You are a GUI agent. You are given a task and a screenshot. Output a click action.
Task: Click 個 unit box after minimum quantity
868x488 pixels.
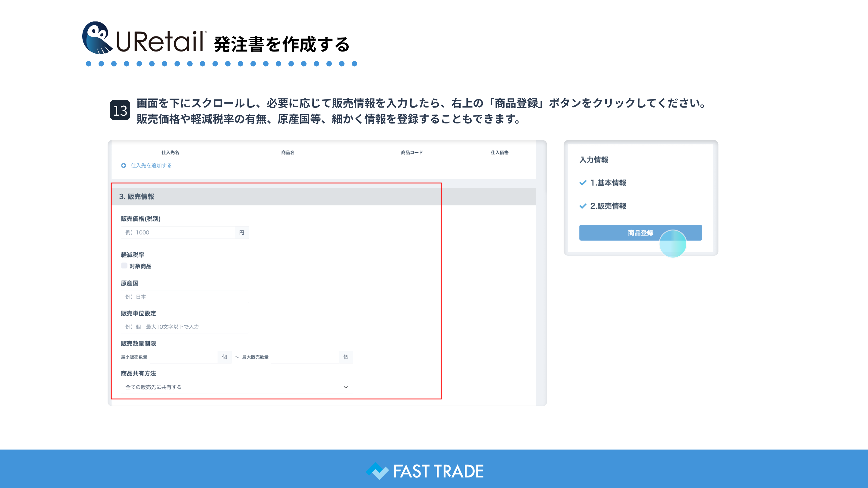225,357
